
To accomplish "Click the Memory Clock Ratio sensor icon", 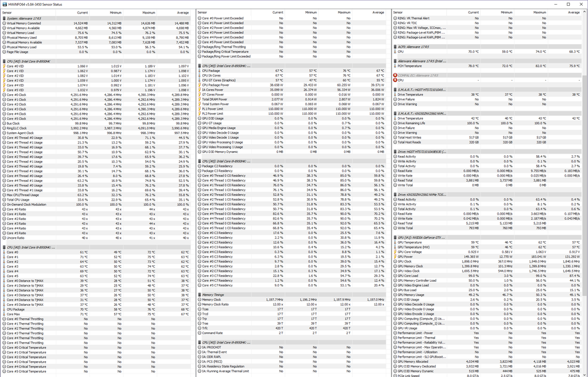I will pyautogui.click(x=200, y=304).
